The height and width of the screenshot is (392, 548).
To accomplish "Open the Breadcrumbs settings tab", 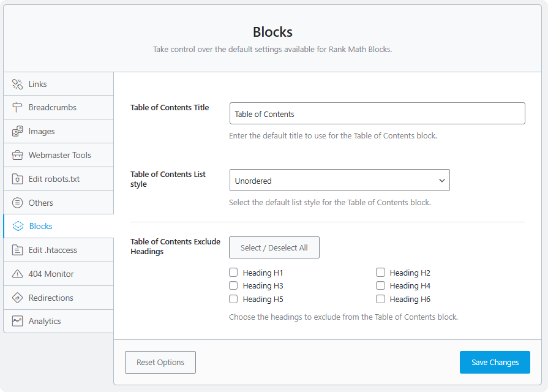I will click(59, 107).
